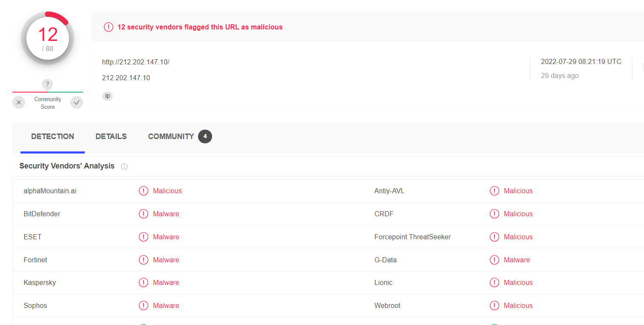The height and width of the screenshot is (325, 644).
Task: Click the Security Vendors' Analysis info icon
Action: [x=124, y=166]
